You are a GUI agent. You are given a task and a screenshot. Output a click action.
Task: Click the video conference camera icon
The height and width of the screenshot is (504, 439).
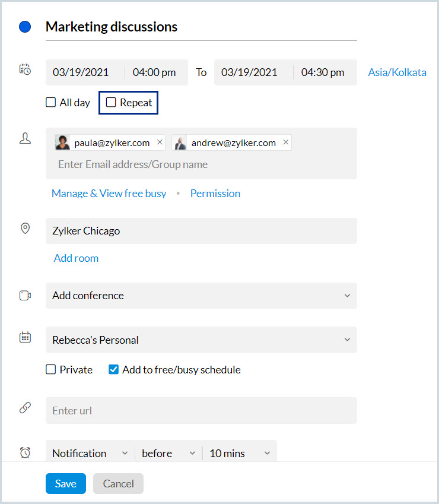(25, 295)
